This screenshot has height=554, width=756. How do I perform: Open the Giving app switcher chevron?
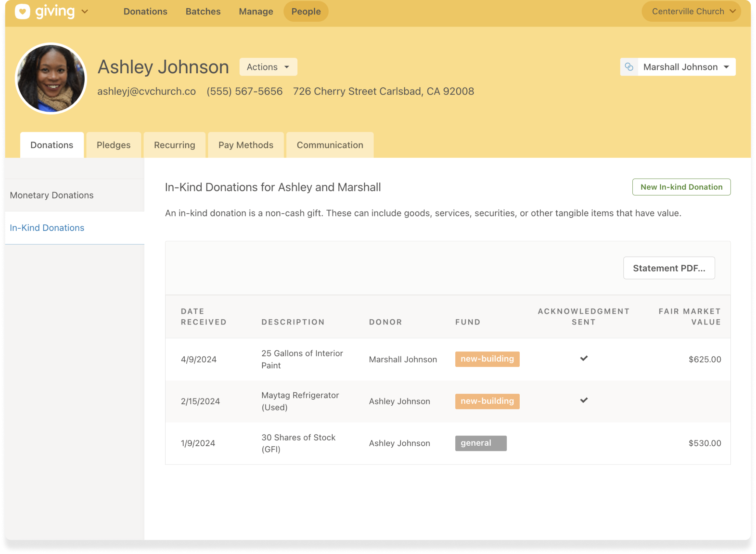click(85, 11)
